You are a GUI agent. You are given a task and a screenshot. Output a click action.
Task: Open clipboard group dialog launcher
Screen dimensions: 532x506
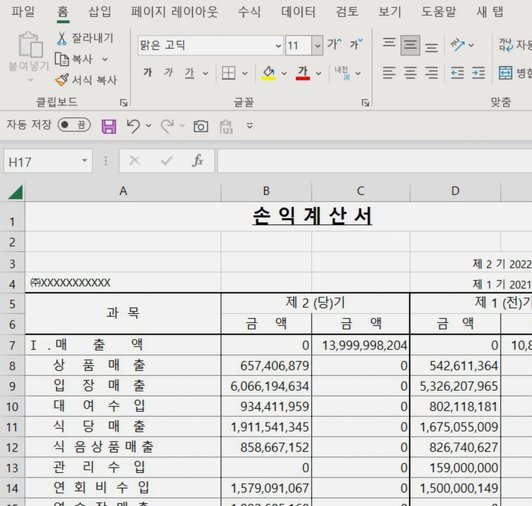pos(124,102)
